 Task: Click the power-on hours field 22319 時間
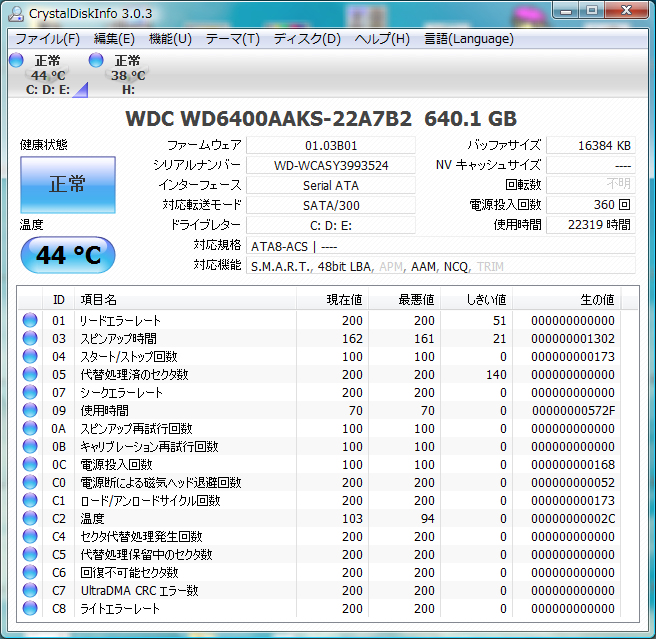click(x=591, y=225)
